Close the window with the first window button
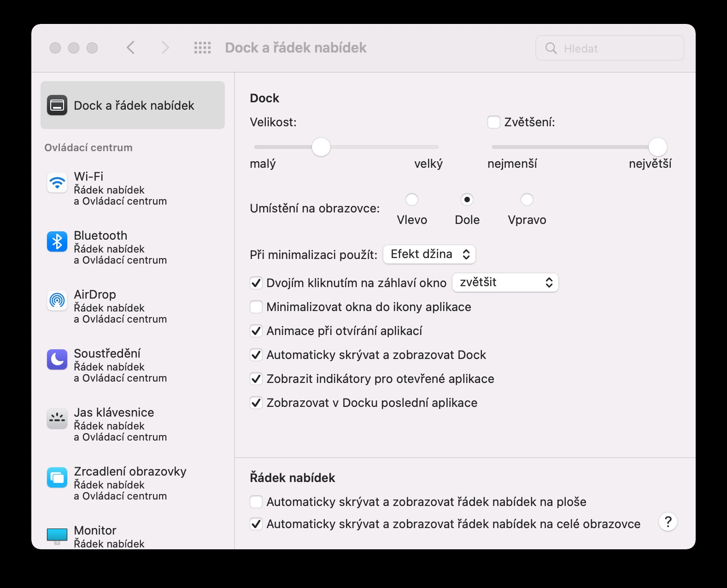Viewport: 727px width, 588px height. (x=55, y=48)
